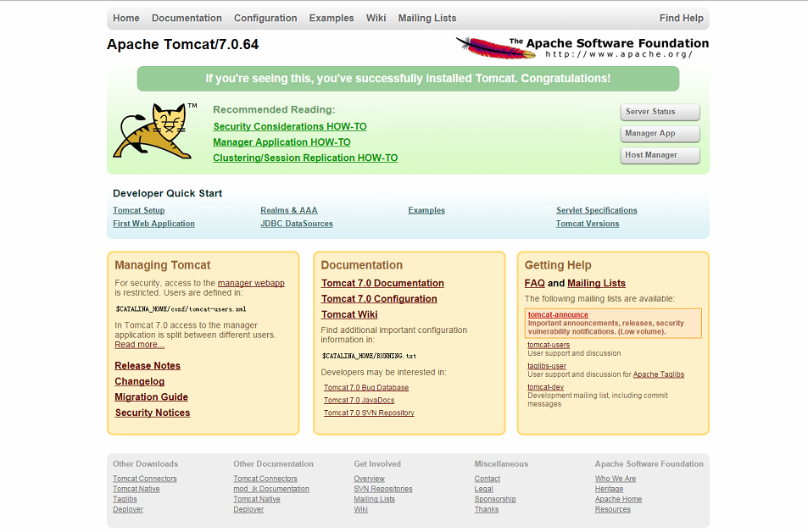The width and height of the screenshot is (808, 532).
Task: Open Tomcat Connectors under Other Downloads
Action: 144,479
